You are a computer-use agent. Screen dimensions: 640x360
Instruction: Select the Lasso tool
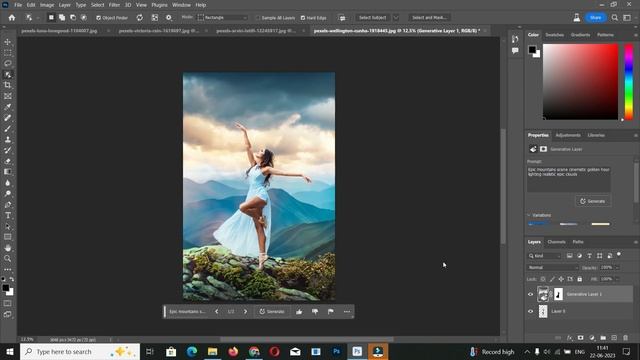(8, 64)
